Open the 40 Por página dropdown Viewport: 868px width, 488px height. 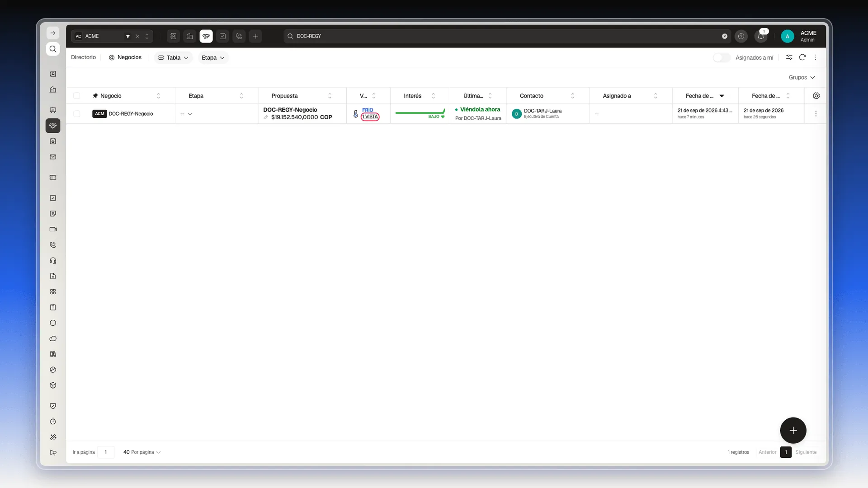(x=142, y=452)
